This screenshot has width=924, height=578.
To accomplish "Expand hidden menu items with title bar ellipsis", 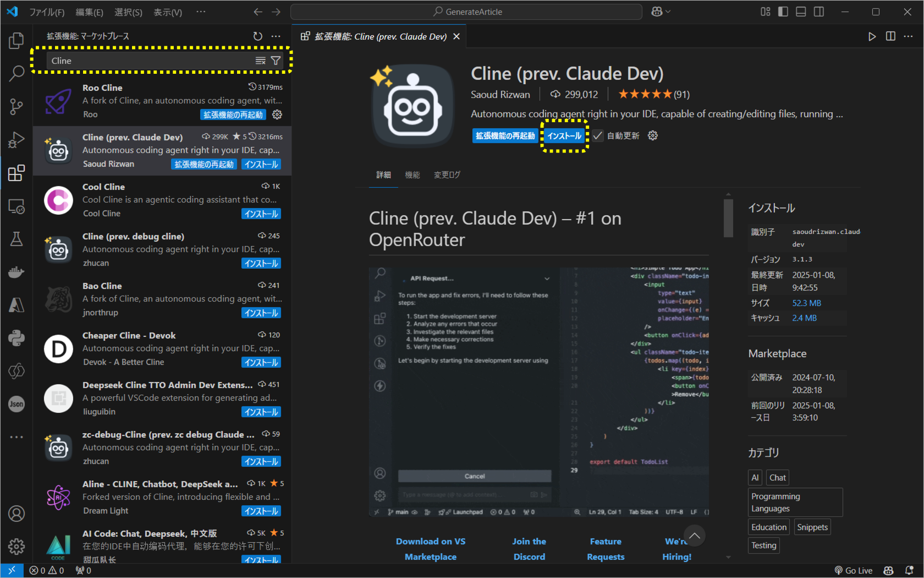I will [x=201, y=12].
